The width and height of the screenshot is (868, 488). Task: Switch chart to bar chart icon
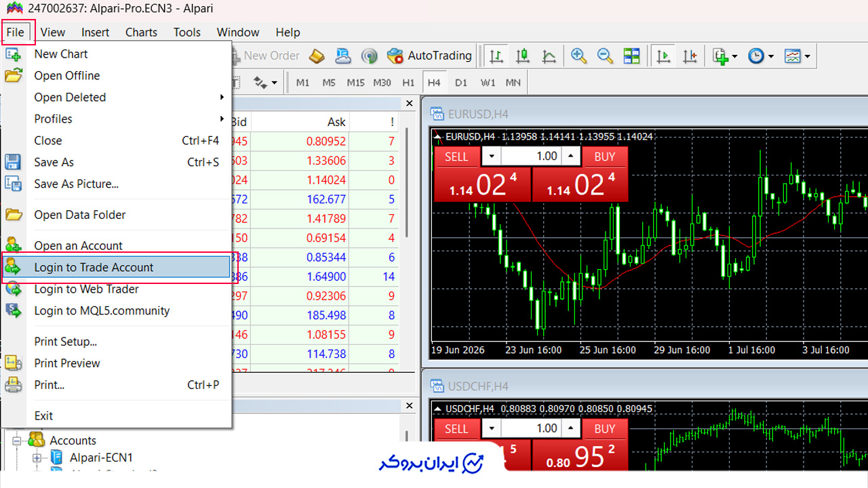pyautogui.click(x=496, y=56)
